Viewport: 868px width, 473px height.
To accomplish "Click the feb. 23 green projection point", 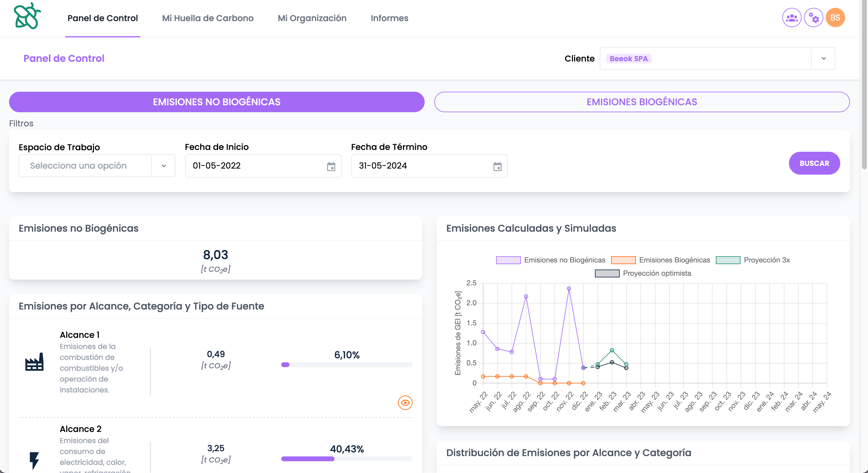I will tap(612, 350).
